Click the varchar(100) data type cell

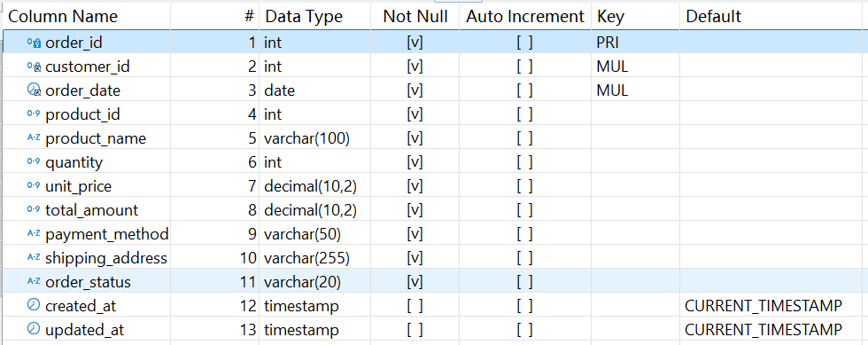point(306,138)
